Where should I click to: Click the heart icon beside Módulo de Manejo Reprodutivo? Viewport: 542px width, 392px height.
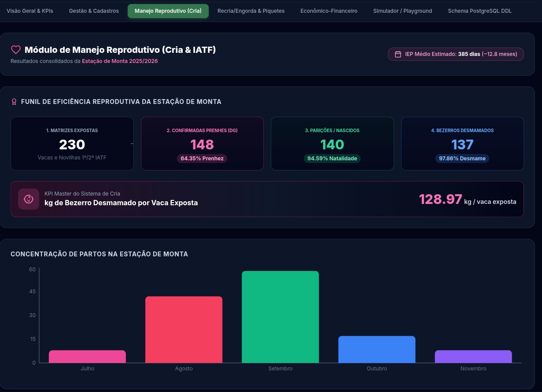click(x=16, y=50)
